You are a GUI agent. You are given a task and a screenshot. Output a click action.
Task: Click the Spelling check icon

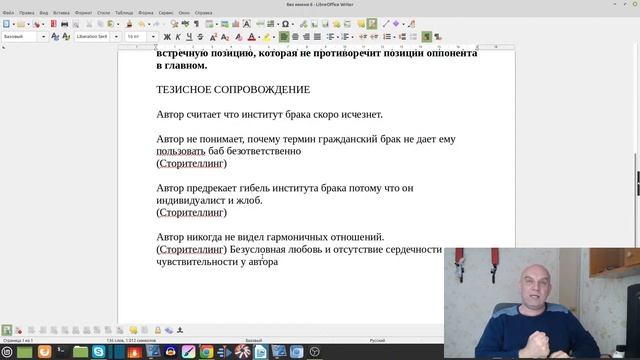[x=185, y=24]
